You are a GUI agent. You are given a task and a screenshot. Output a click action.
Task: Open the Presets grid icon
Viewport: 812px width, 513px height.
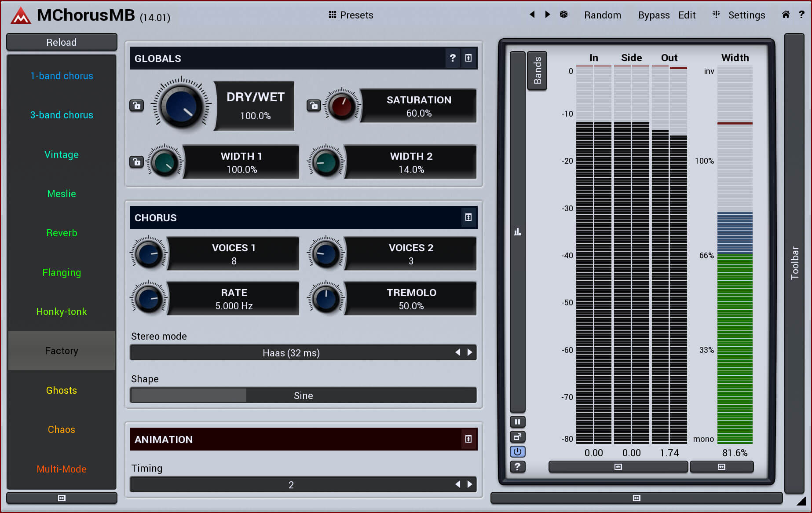tap(332, 15)
